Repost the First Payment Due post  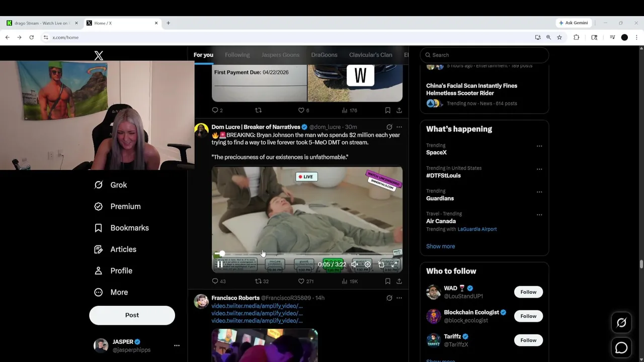(x=258, y=110)
